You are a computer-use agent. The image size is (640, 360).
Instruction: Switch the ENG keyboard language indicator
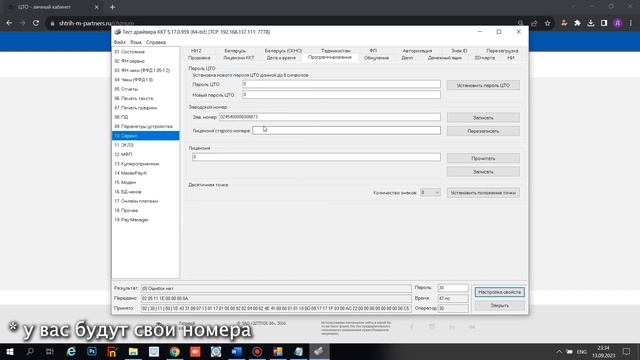click(x=582, y=351)
